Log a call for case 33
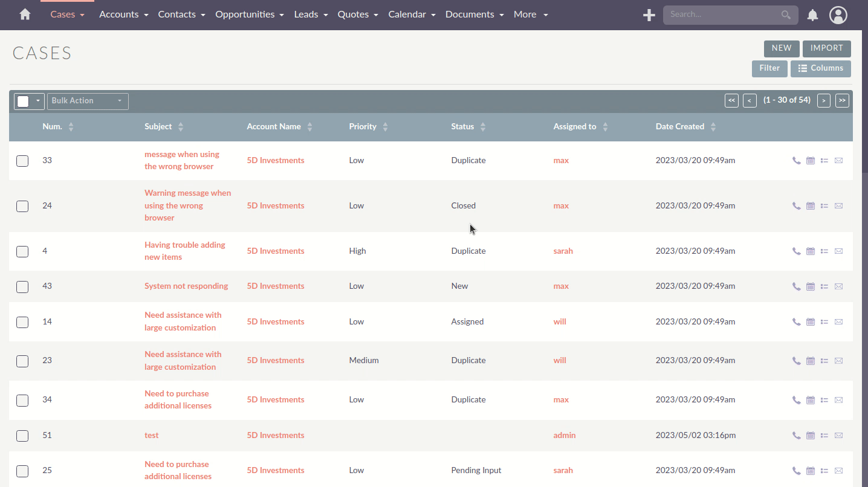Image resolution: width=868 pixels, height=487 pixels. (796, 160)
